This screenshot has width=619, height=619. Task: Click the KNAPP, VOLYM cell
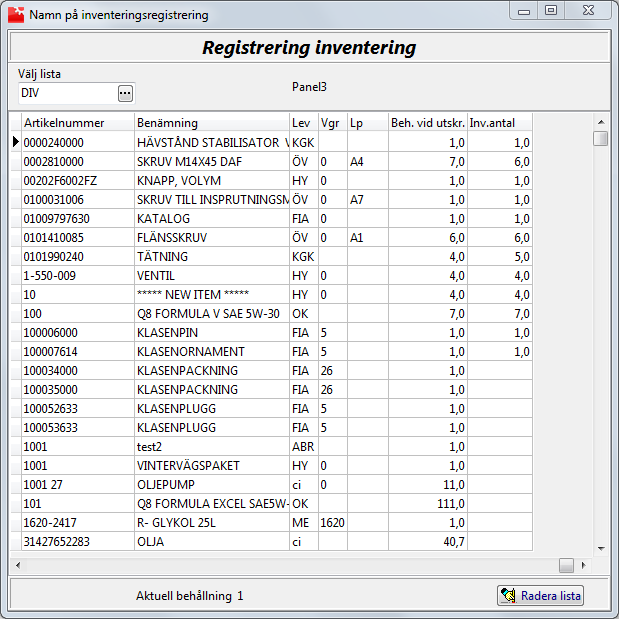click(x=212, y=180)
